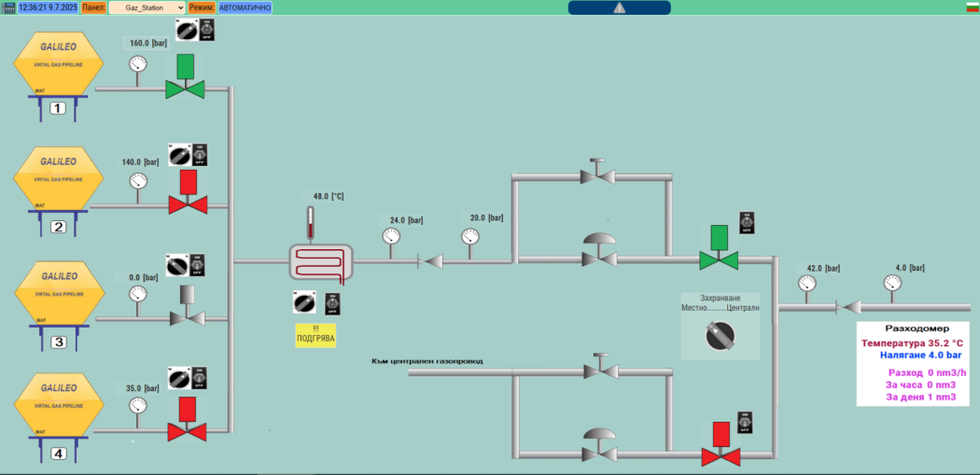Click the heat exchanger heater symbol
The width and height of the screenshot is (980, 475).
tap(321, 261)
